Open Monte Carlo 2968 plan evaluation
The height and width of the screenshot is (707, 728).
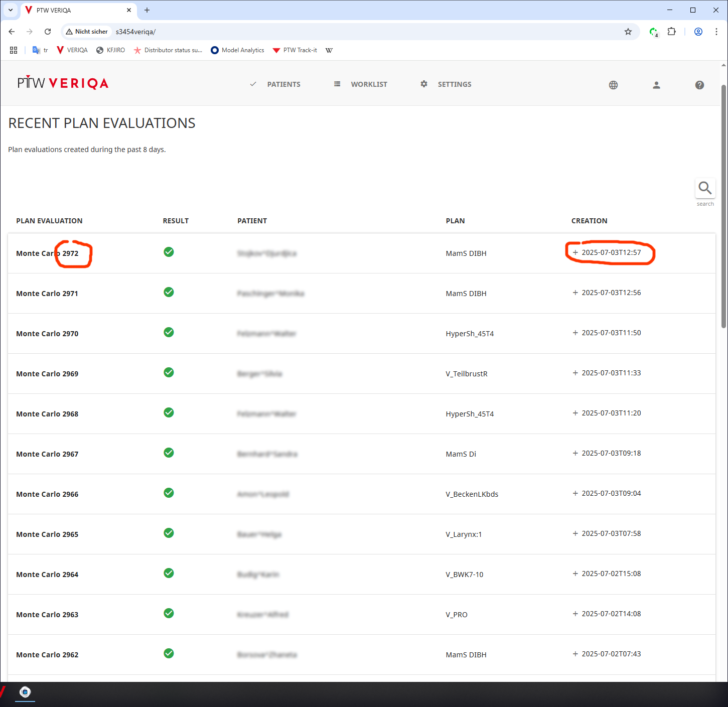tap(47, 414)
